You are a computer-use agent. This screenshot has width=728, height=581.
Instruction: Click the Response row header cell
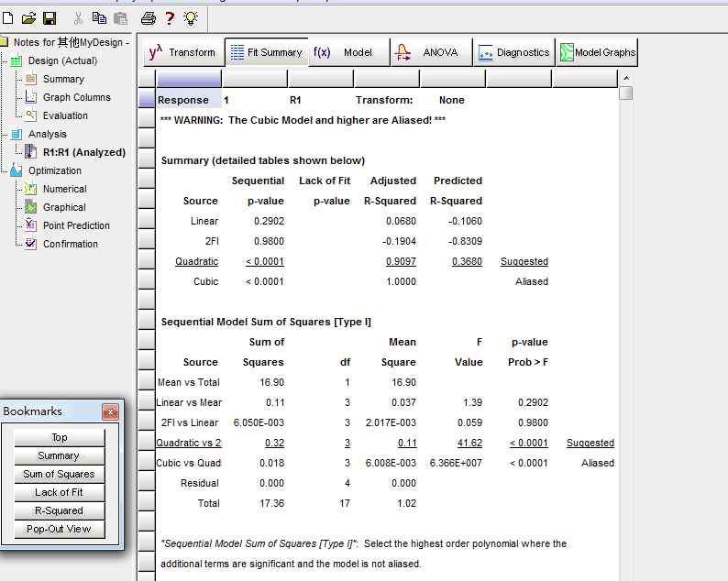147,99
